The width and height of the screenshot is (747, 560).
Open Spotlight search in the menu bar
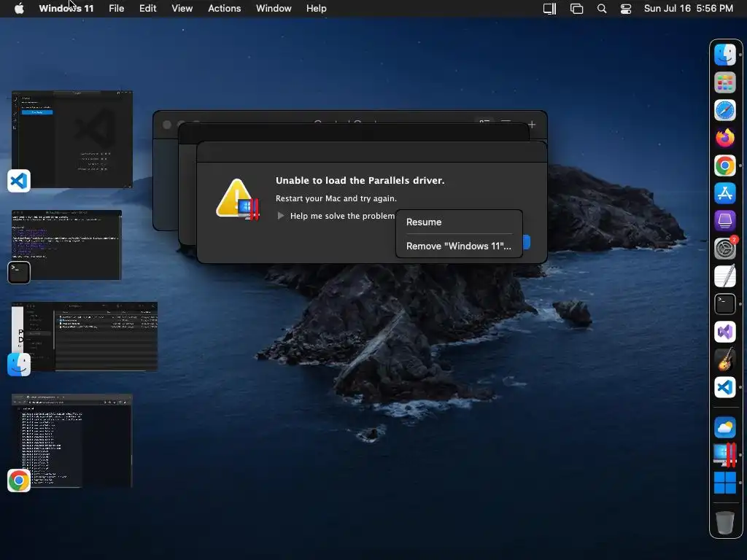602,9
